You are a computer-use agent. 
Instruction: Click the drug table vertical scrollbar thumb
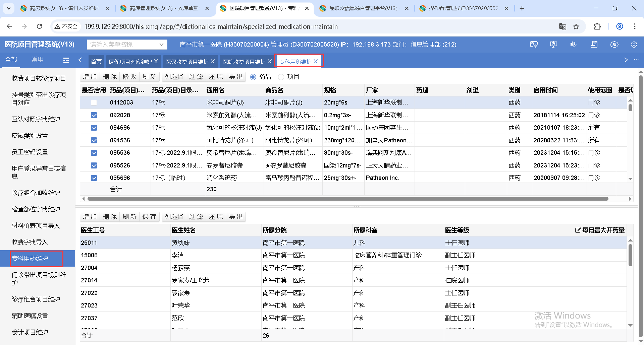pyautogui.click(x=630, y=108)
